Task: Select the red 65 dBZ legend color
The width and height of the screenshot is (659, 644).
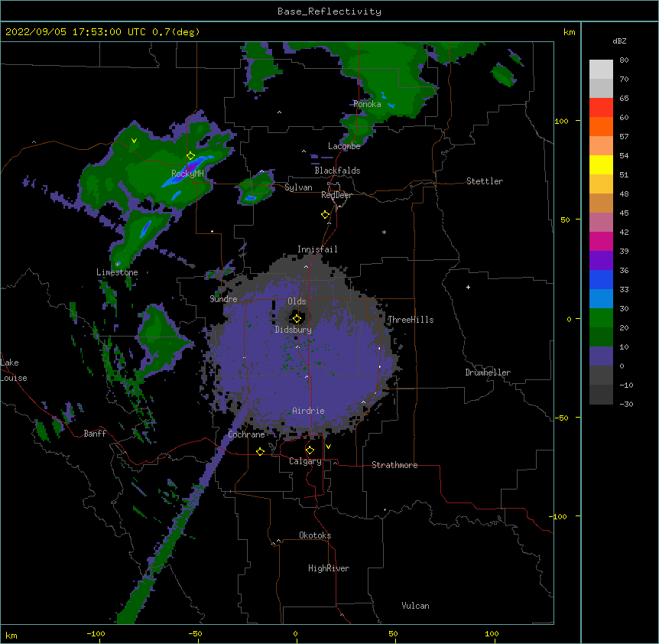Action: (601, 107)
